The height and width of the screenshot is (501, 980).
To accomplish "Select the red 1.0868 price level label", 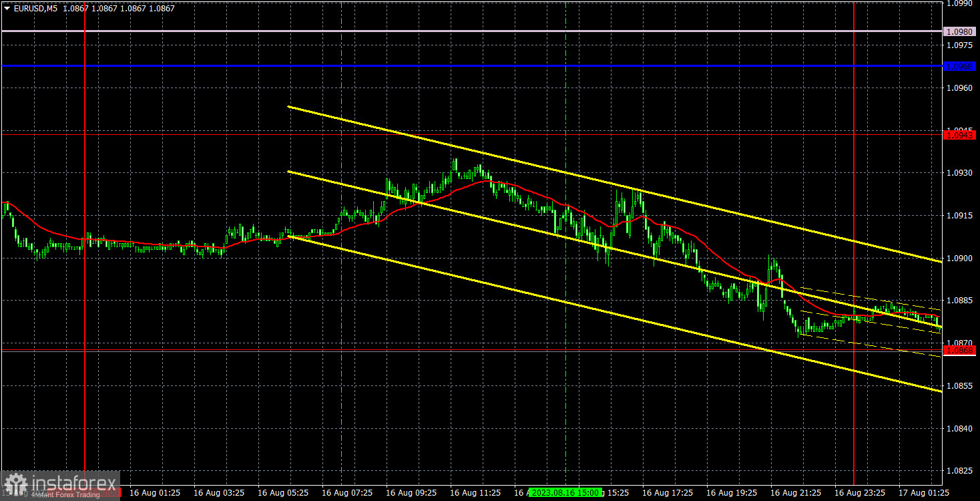I will [x=960, y=350].
